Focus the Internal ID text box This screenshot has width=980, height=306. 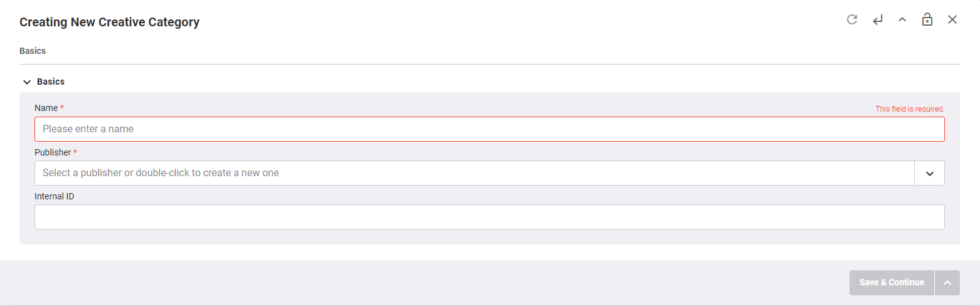click(x=489, y=217)
